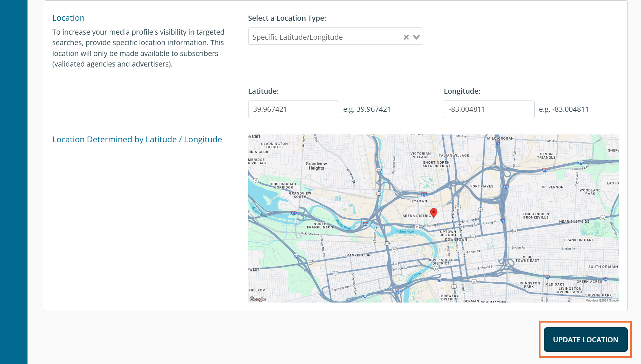Image resolution: width=641 pixels, height=364 pixels.
Task: Click the Google logo on the map
Action: 258,299
